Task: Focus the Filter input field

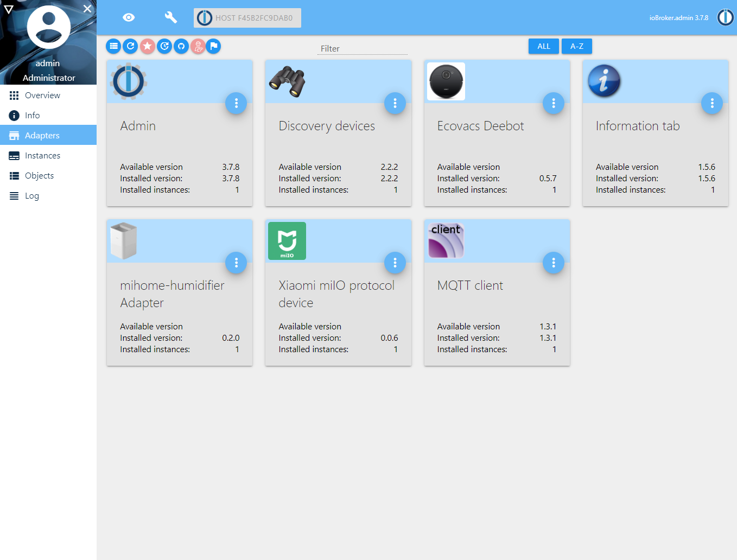Action: point(363,48)
